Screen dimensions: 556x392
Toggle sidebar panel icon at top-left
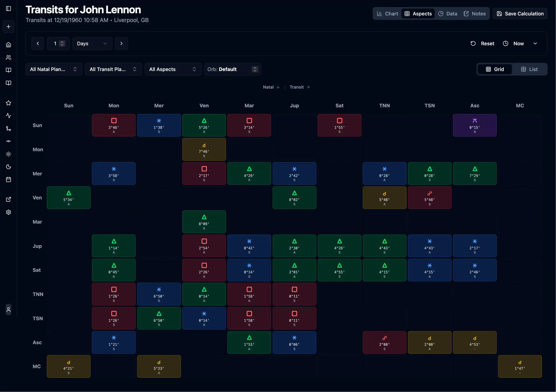pyautogui.click(x=8, y=8)
